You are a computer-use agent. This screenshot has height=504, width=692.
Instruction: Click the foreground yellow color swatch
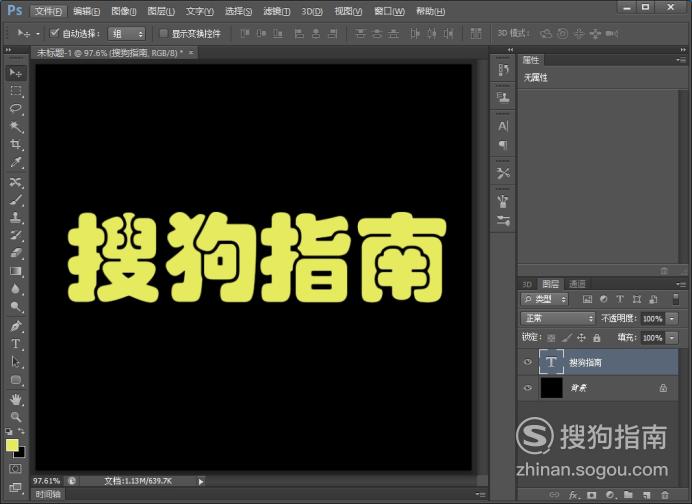pos(12,444)
